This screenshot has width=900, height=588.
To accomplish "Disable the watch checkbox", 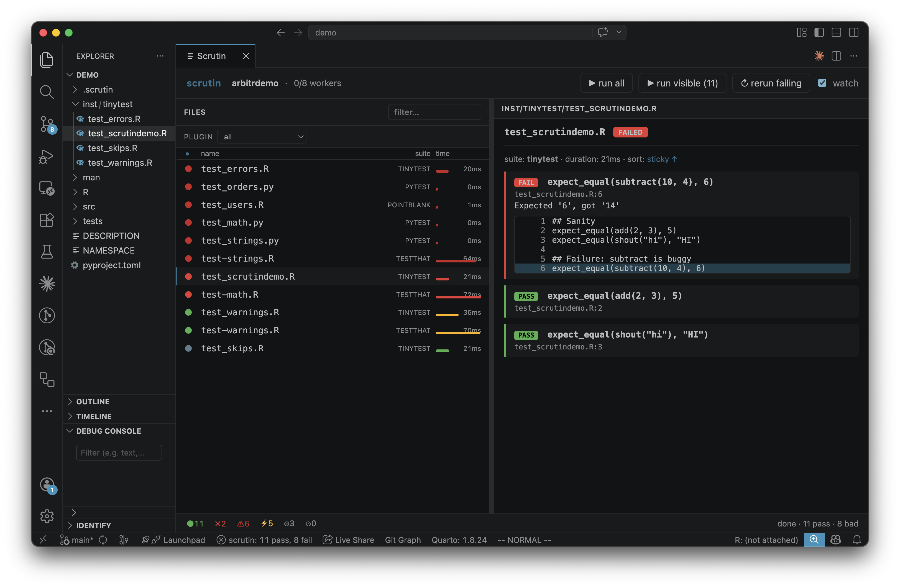I will tap(822, 83).
